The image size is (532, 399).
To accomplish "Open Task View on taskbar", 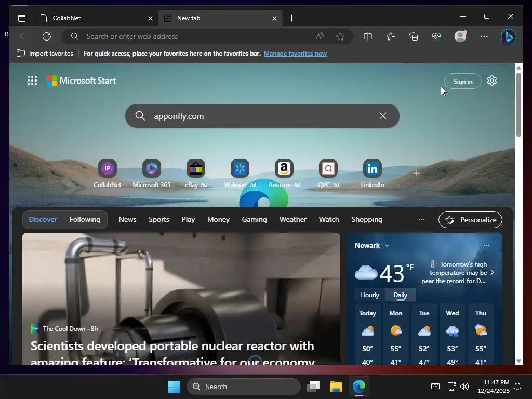I will click(x=313, y=387).
